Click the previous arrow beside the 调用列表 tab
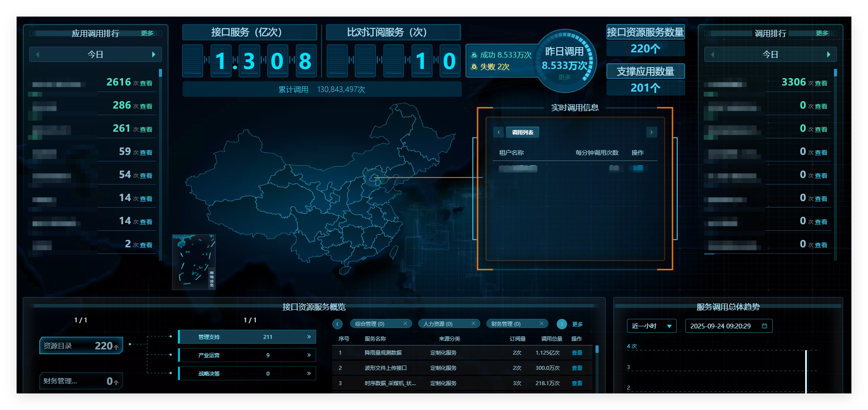Viewport: 868px width, 410px height. point(499,132)
